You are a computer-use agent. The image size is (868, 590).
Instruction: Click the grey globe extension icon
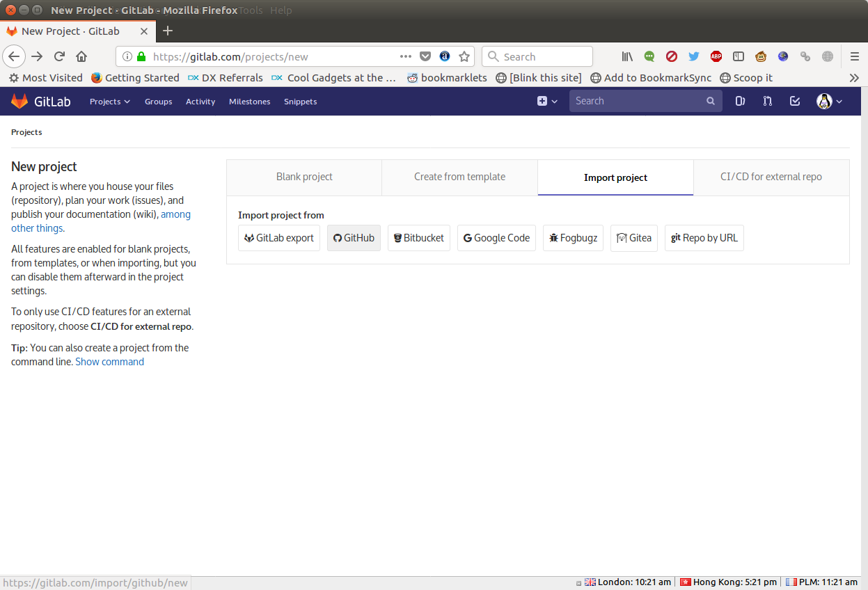tap(828, 56)
